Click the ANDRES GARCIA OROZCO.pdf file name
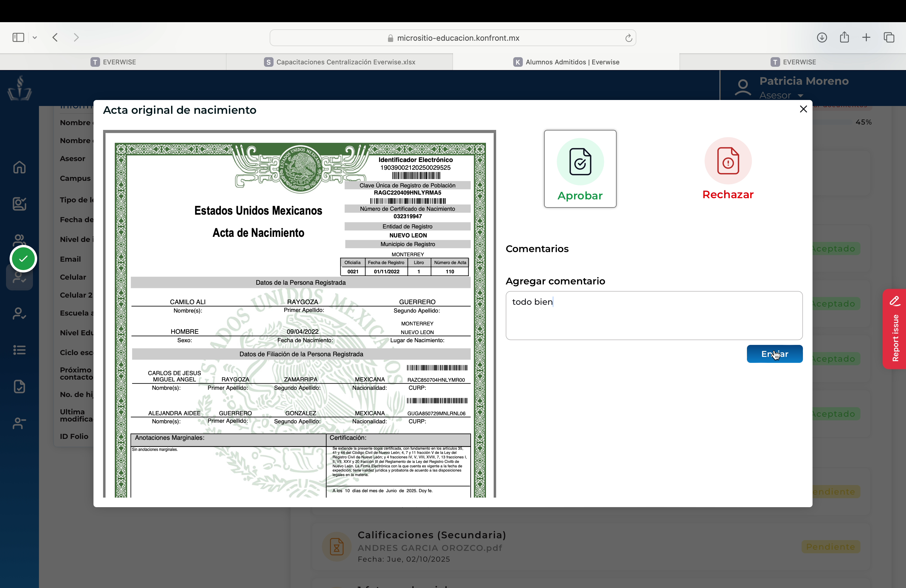This screenshot has width=906, height=588. click(x=430, y=548)
